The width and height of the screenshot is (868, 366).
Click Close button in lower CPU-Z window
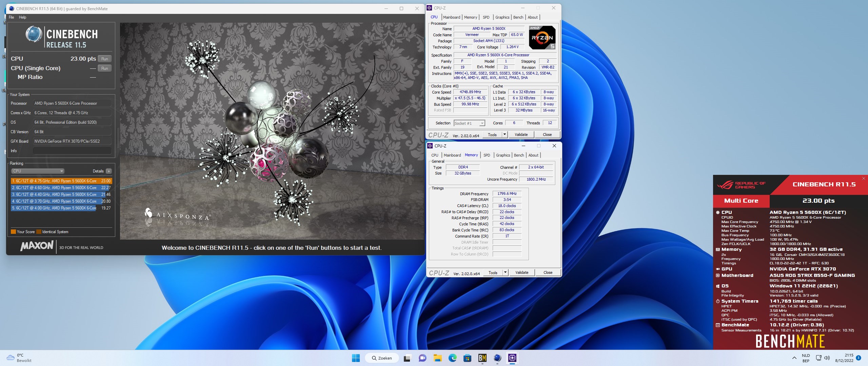[x=548, y=272]
